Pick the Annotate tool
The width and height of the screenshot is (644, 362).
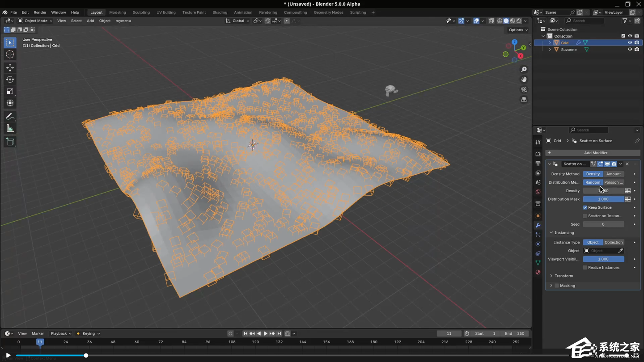10,117
